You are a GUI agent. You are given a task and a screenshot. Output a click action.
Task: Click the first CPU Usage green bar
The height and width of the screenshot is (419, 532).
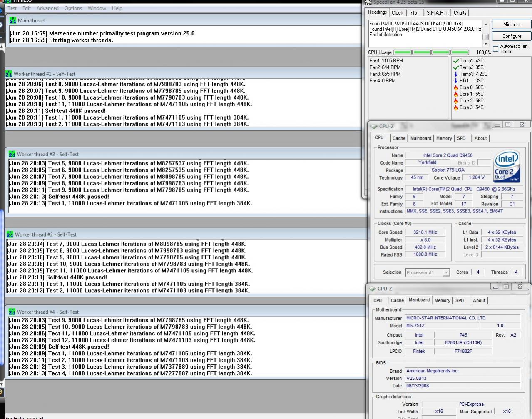click(x=403, y=52)
